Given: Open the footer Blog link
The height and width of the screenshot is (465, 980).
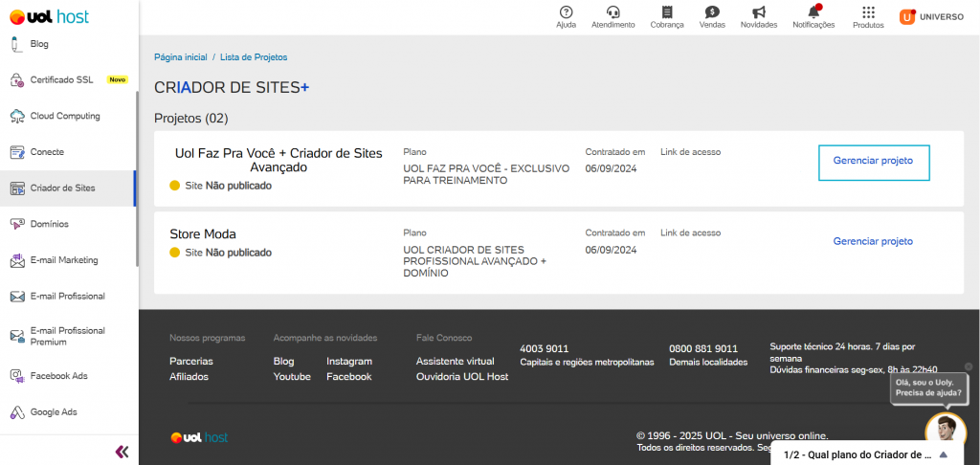Looking at the screenshot, I should pyautogui.click(x=283, y=362).
